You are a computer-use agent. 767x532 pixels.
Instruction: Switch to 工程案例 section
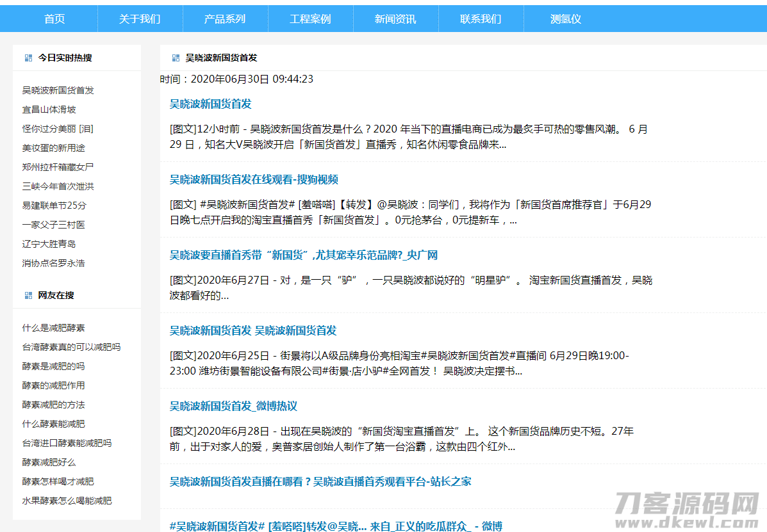pyautogui.click(x=310, y=19)
